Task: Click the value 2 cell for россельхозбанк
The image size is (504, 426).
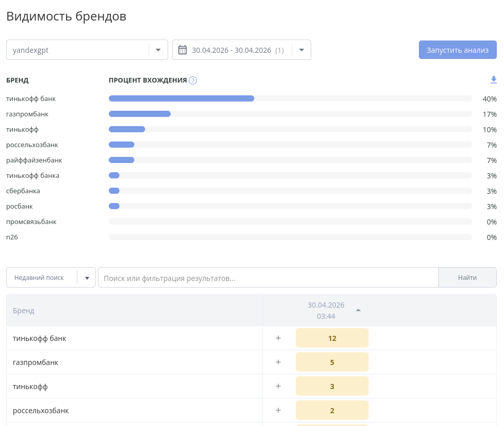Action: (x=332, y=410)
